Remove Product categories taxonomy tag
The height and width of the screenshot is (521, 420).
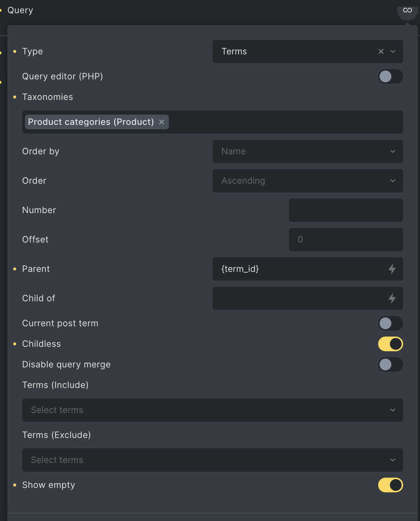pyautogui.click(x=162, y=122)
